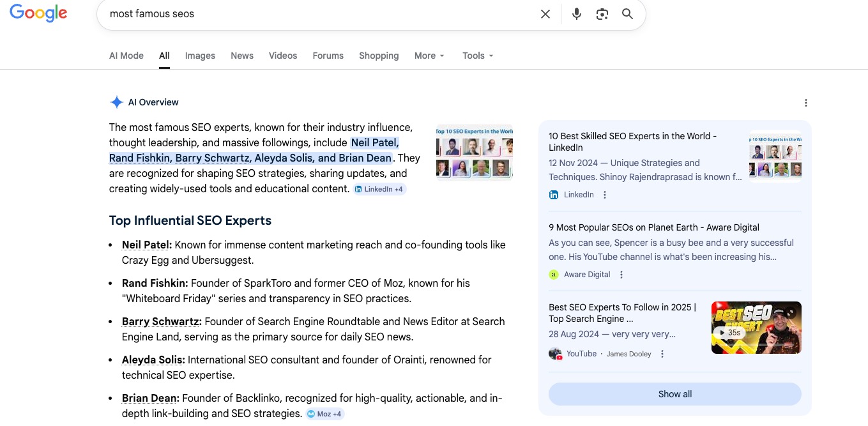Expand the Tools dropdown
This screenshot has width=868, height=426.
(478, 56)
